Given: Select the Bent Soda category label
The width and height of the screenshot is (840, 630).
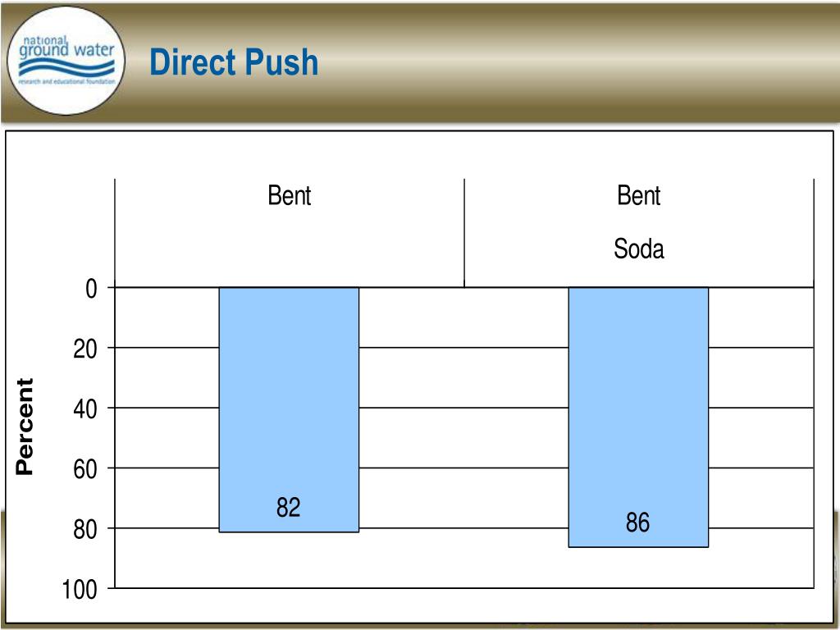Looking at the screenshot, I should [638, 221].
